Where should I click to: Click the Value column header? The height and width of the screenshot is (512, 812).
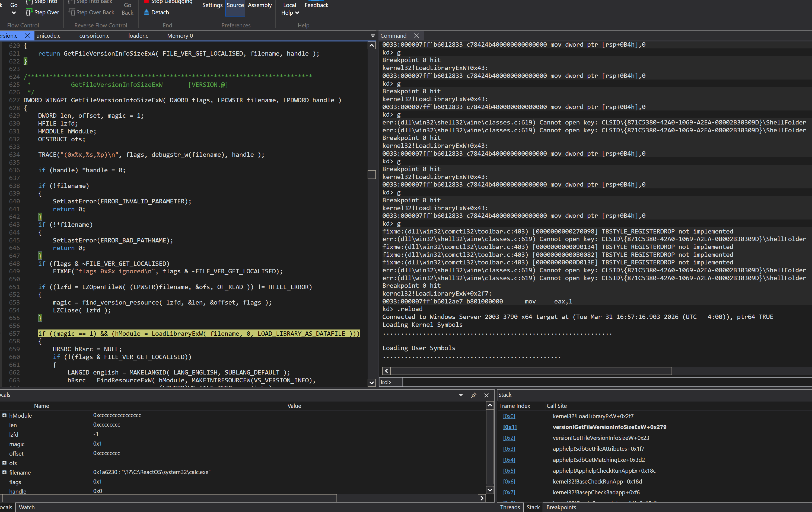click(294, 406)
